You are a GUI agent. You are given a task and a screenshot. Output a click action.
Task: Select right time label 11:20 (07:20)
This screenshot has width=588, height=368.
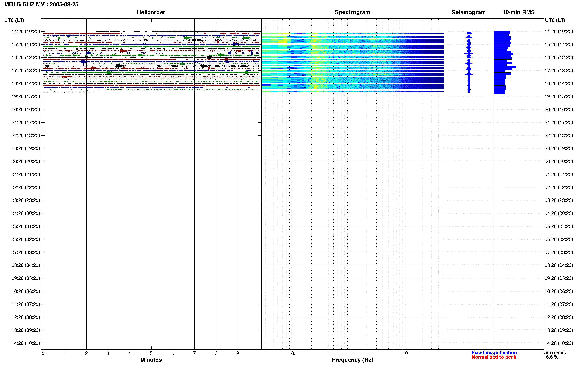pyautogui.click(x=559, y=304)
